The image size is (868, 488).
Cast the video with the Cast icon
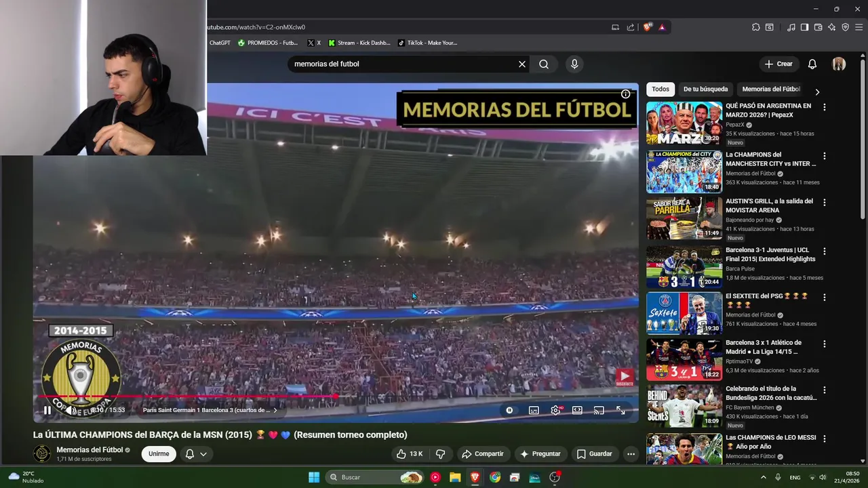pyautogui.click(x=599, y=410)
